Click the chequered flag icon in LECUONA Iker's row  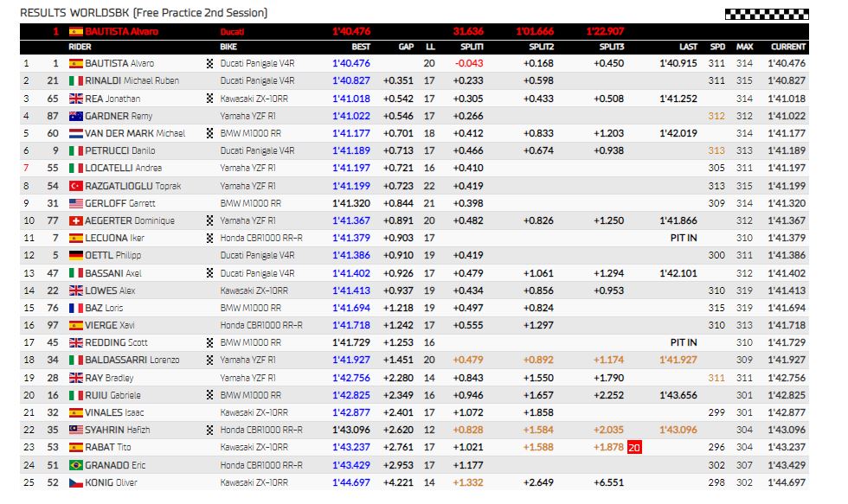coord(209,239)
